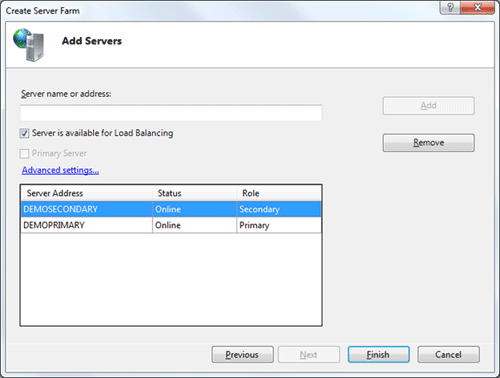The width and height of the screenshot is (500, 378).
Task: Go back with the Previous button
Action: point(242,354)
